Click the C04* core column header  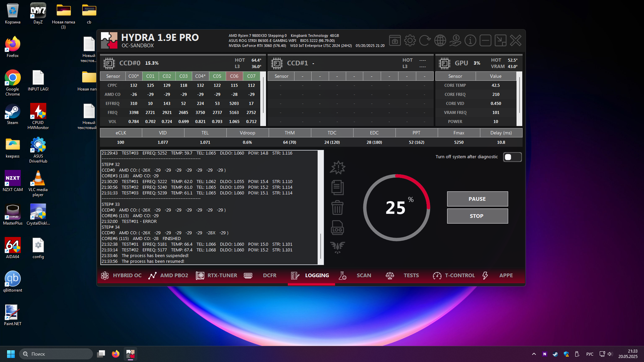(200, 76)
